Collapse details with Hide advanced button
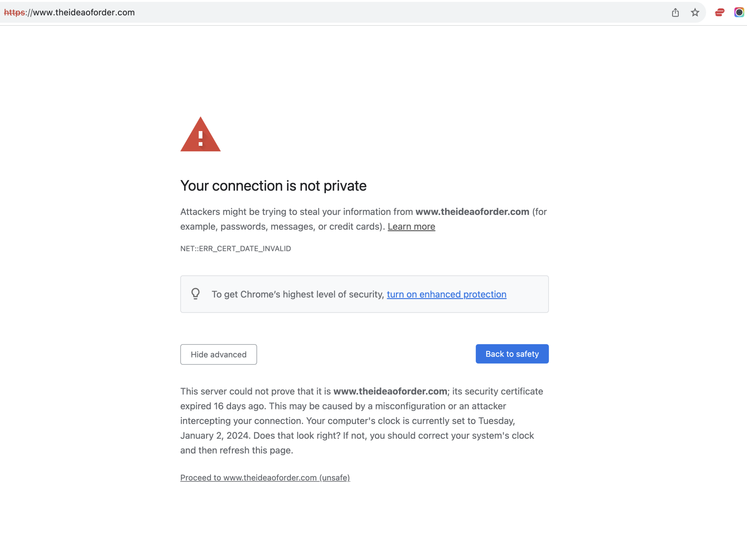The image size is (747, 560). (x=218, y=354)
